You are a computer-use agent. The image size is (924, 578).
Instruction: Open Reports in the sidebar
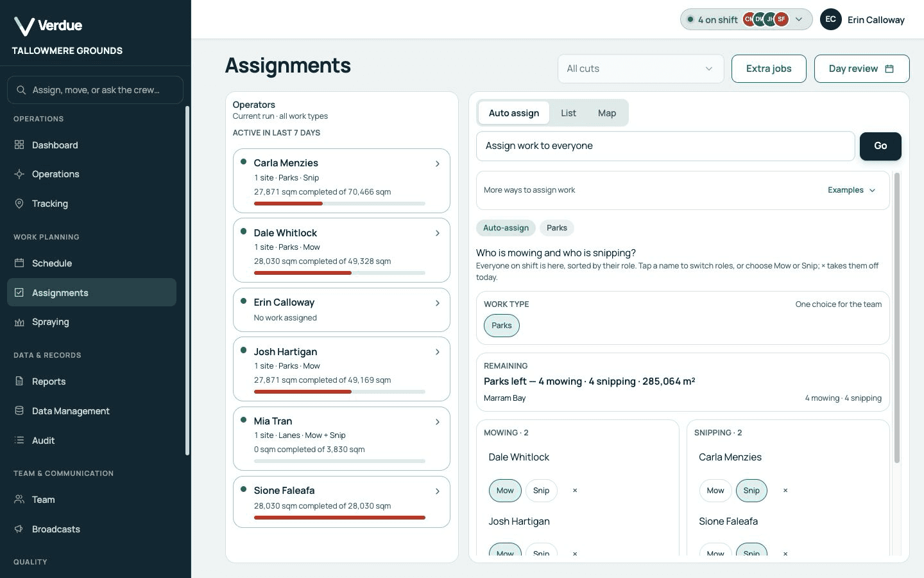pos(92,381)
